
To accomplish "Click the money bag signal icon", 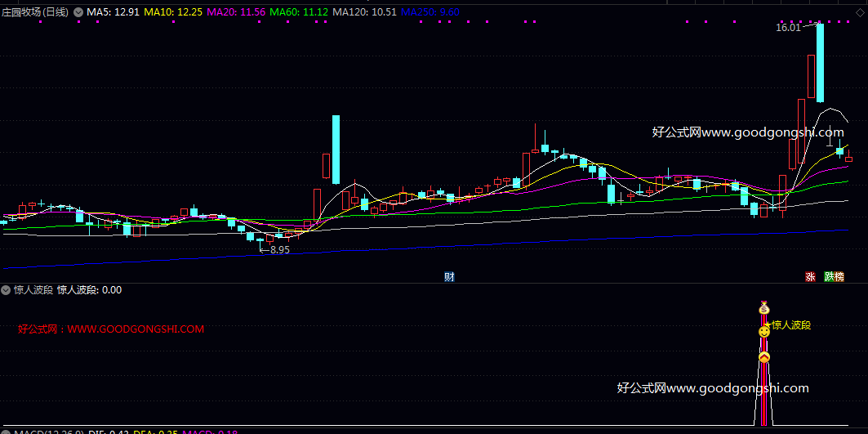I will point(764,309).
